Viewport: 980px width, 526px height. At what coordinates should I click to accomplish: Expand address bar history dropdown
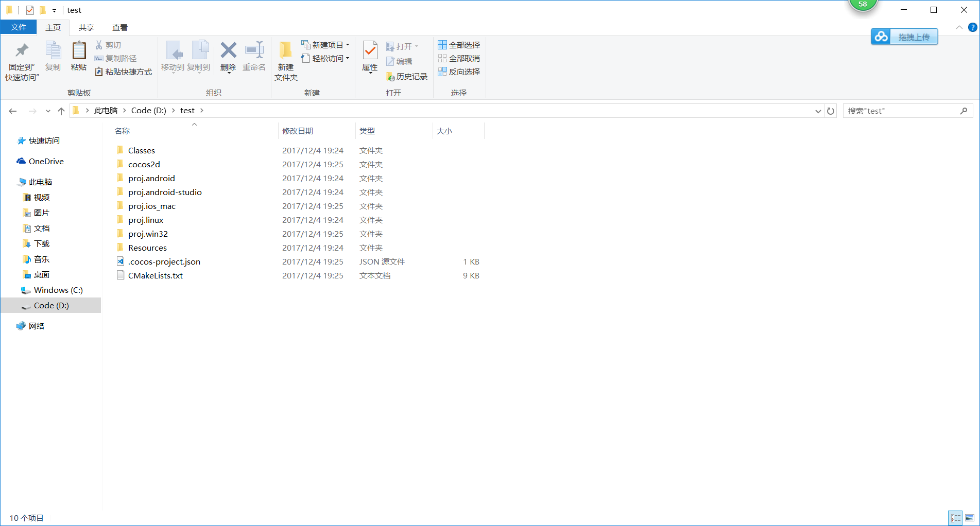pyautogui.click(x=818, y=111)
